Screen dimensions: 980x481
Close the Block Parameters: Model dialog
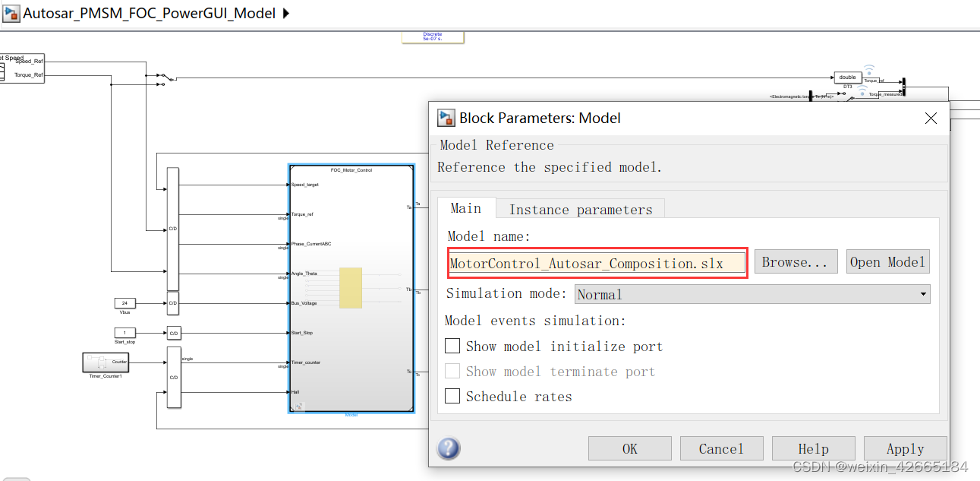[x=931, y=118]
